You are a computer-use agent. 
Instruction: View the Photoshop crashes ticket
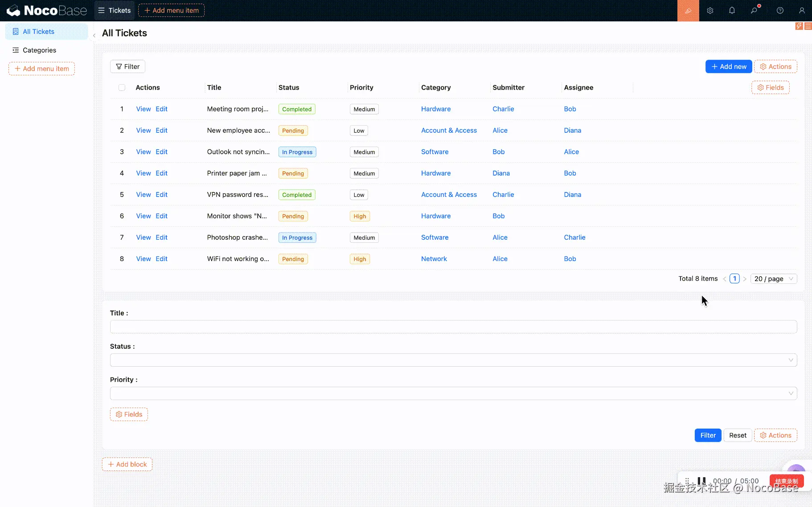(144, 237)
